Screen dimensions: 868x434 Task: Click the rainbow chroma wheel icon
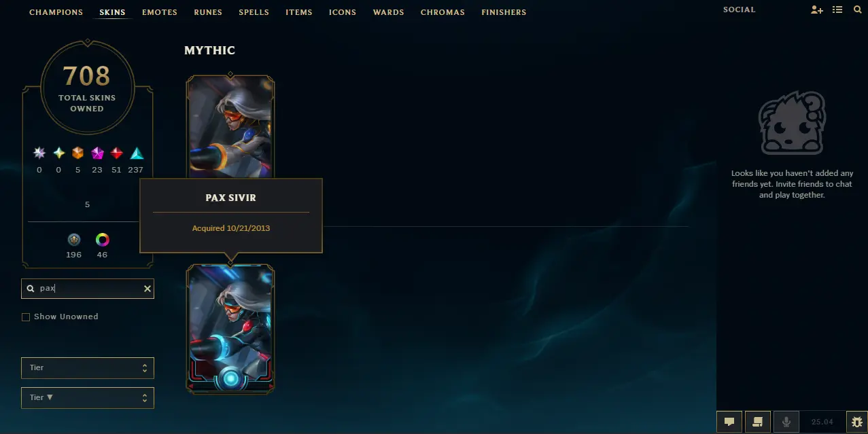(x=102, y=240)
